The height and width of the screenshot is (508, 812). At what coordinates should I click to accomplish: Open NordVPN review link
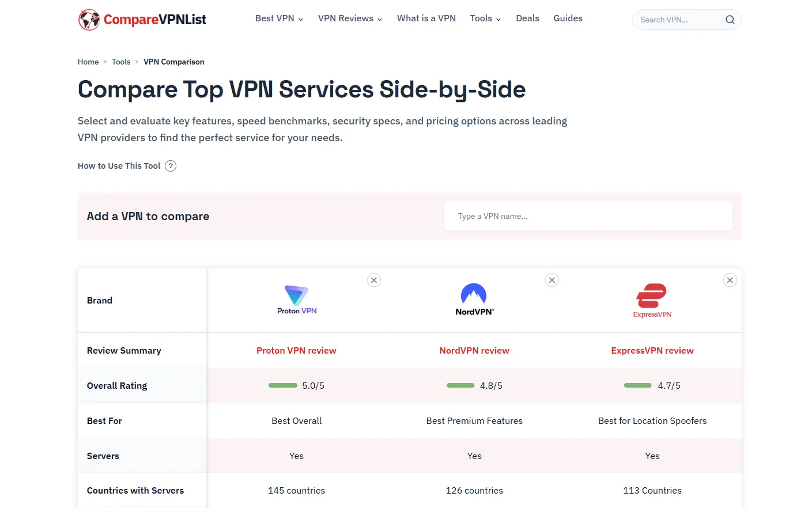[x=474, y=350]
